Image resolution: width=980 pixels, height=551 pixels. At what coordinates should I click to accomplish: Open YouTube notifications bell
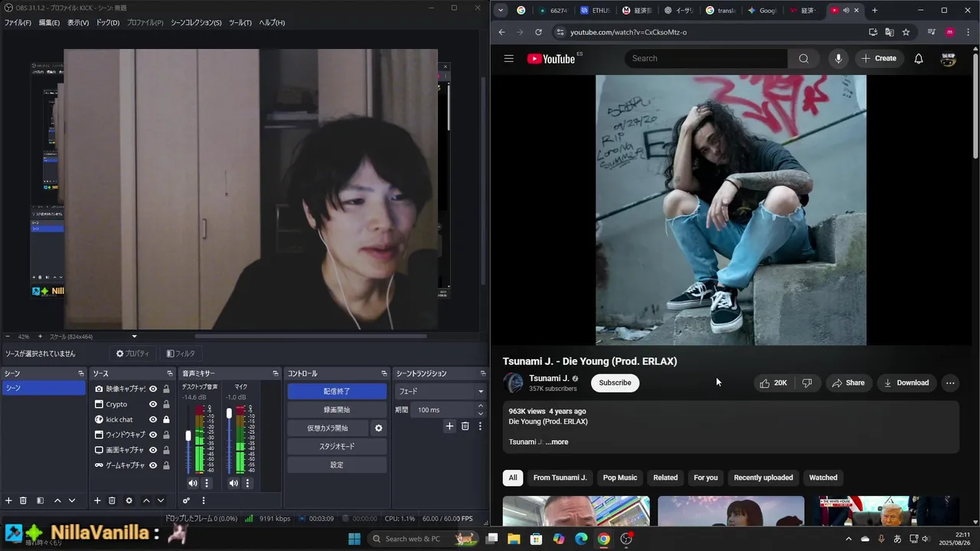[919, 58]
